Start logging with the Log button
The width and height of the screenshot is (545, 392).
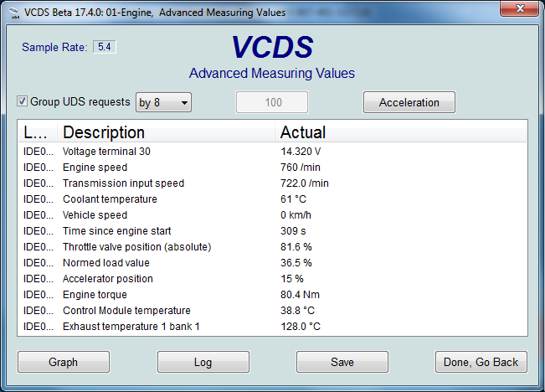coord(203,362)
